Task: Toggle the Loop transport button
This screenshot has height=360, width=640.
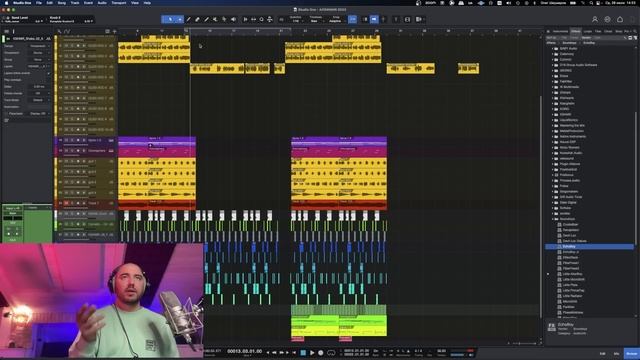Action: pos(331,352)
